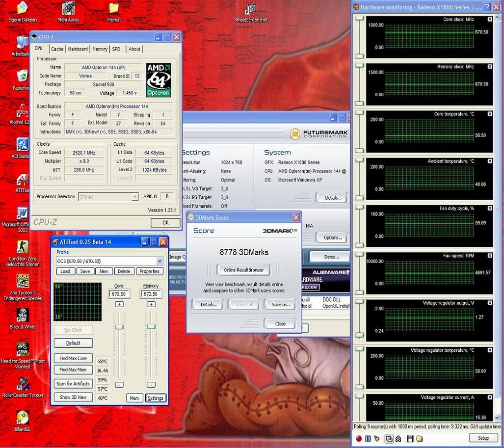The width and height of the screenshot is (504, 448).
Task: Click Find Max Core in ATITool
Action: point(73,358)
